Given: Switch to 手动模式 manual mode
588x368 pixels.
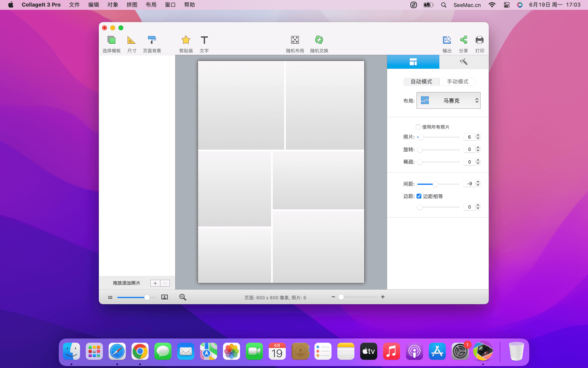Looking at the screenshot, I should (457, 82).
